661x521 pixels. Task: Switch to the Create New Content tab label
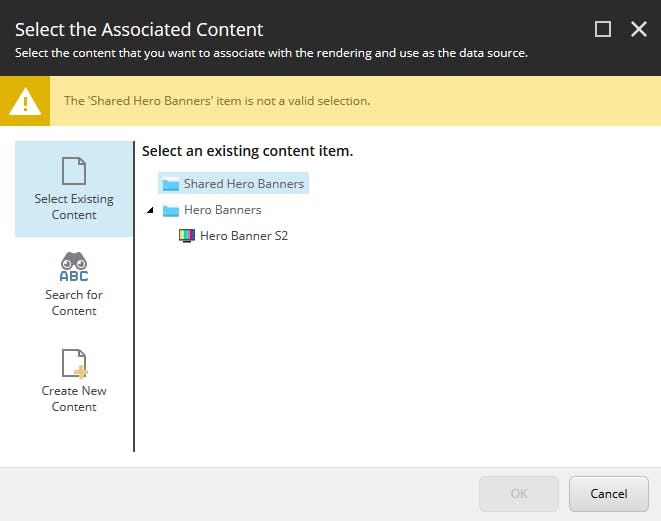[x=74, y=399]
